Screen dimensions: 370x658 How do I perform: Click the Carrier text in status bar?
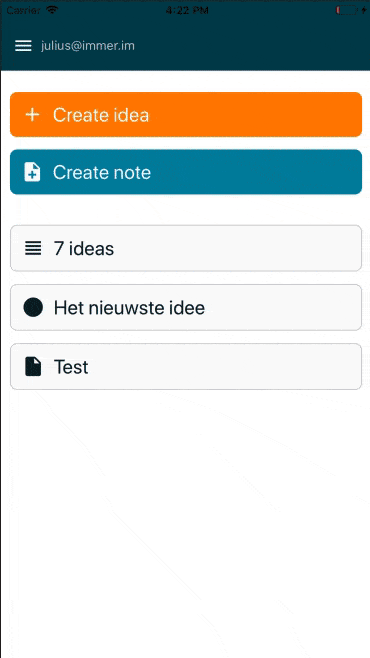23,10
